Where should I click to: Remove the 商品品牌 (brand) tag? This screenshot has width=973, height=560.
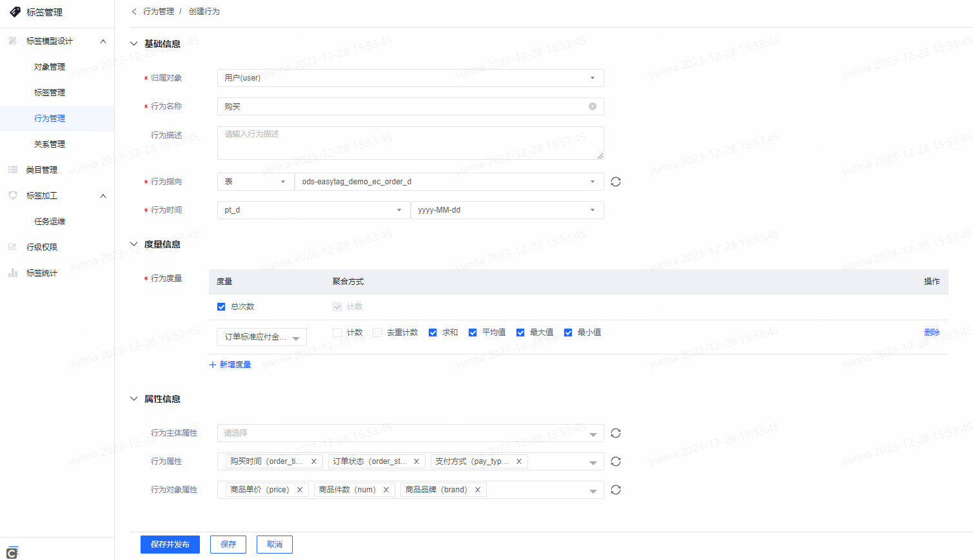478,490
